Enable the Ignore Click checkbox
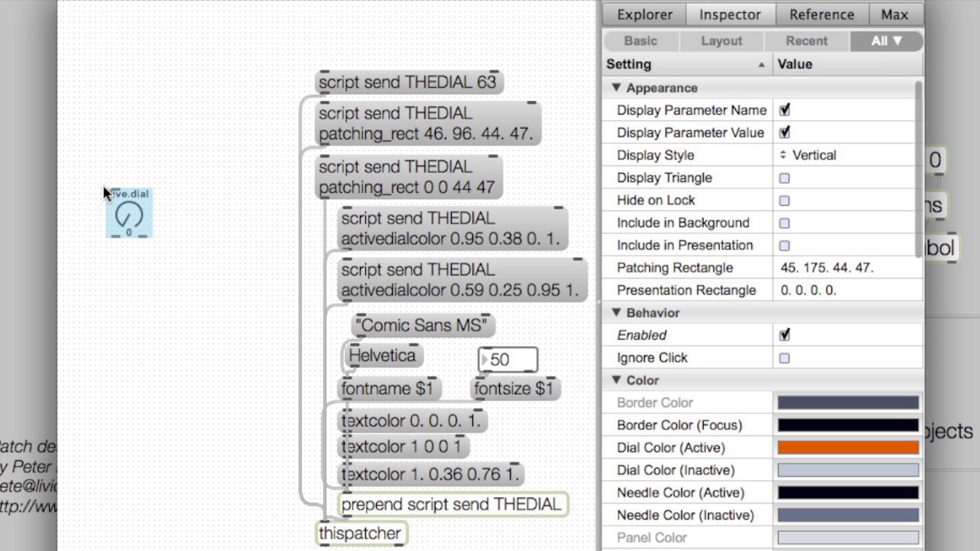This screenshot has width=980, height=551. click(784, 358)
